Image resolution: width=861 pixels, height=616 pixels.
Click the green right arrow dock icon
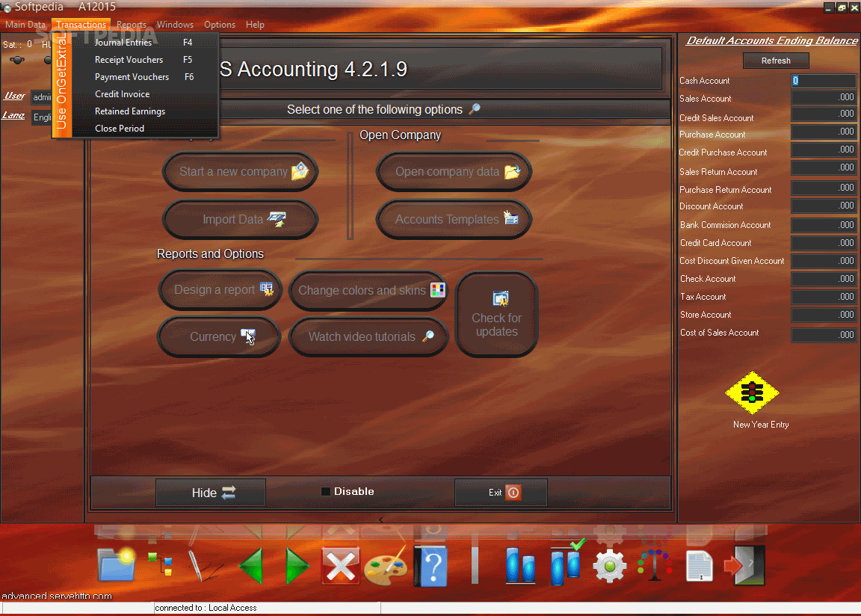(297, 565)
